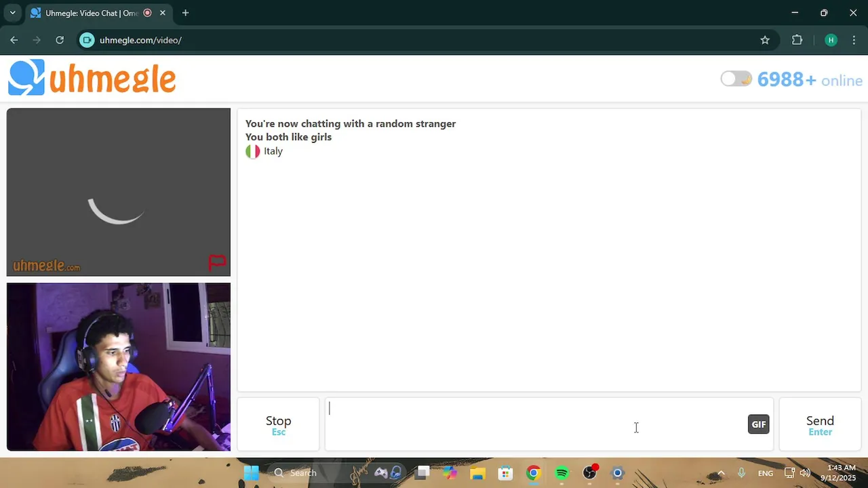This screenshot has height=488, width=868.
Task: Open the volume tray icon
Action: [x=805, y=473]
